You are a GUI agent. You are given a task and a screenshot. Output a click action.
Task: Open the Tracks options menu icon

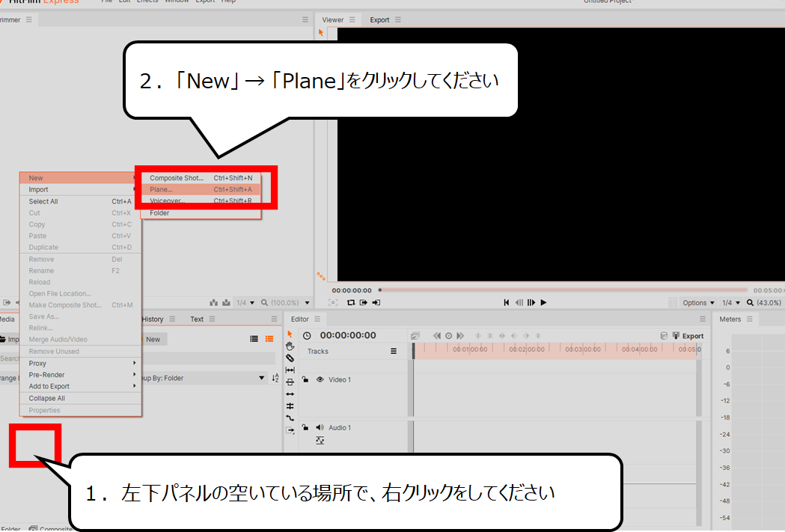click(394, 352)
